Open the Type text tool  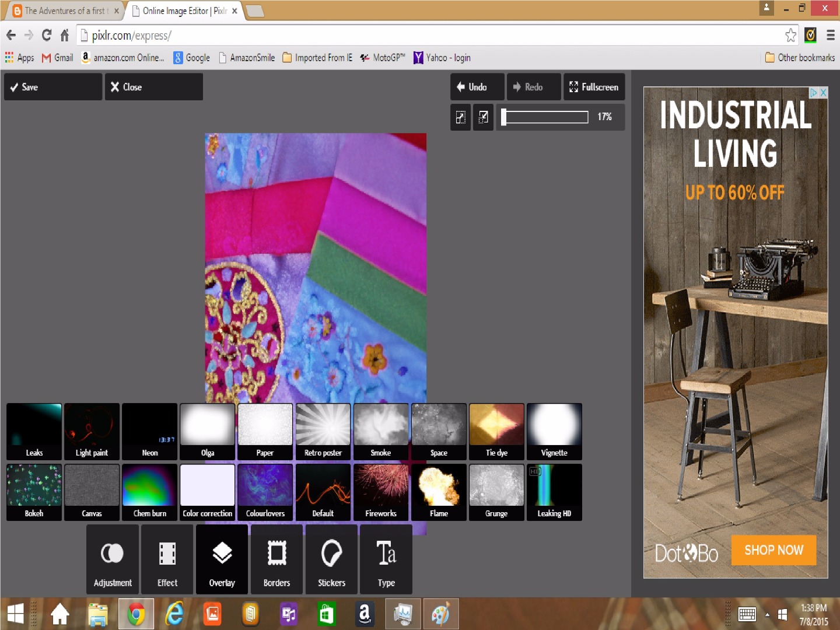(x=386, y=559)
